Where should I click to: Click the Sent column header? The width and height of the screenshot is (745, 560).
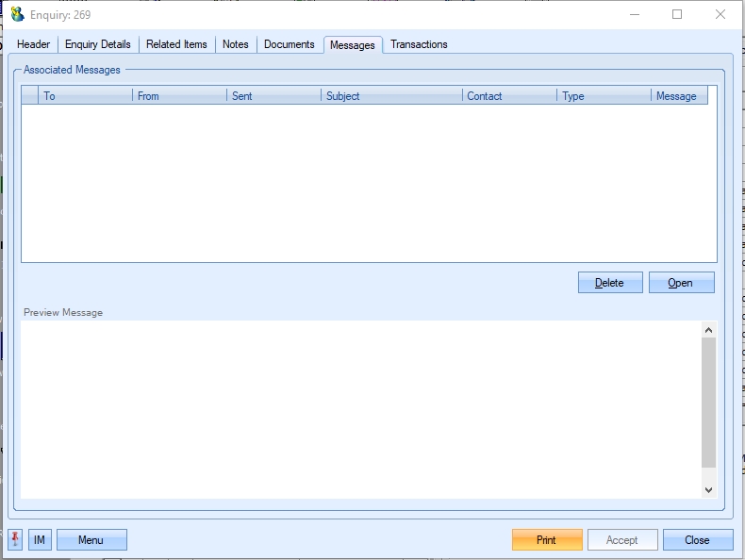273,96
